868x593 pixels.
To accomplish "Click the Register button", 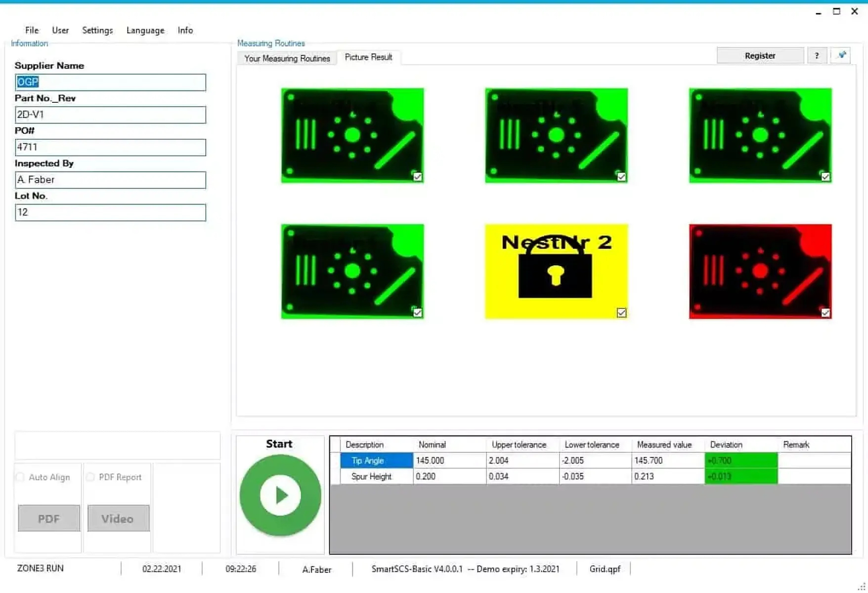I will 760,56.
